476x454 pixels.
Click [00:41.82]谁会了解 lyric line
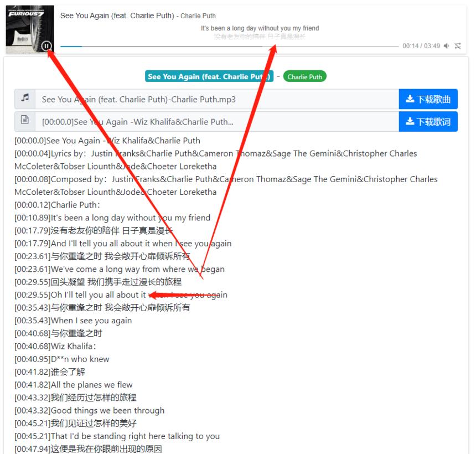click(50, 372)
